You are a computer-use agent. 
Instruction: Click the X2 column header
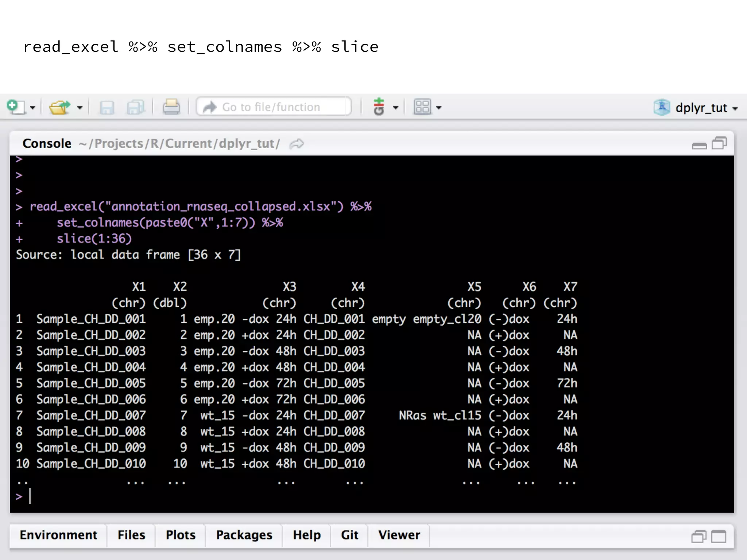pos(180,287)
